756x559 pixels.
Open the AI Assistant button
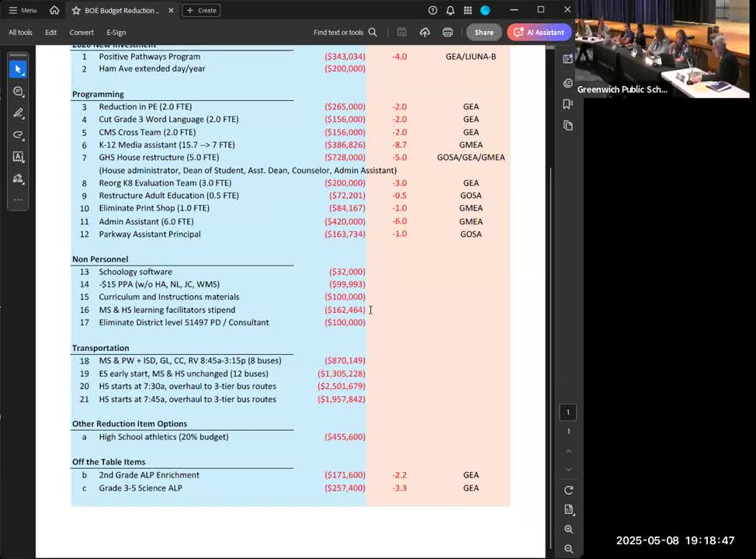coord(539,33)
